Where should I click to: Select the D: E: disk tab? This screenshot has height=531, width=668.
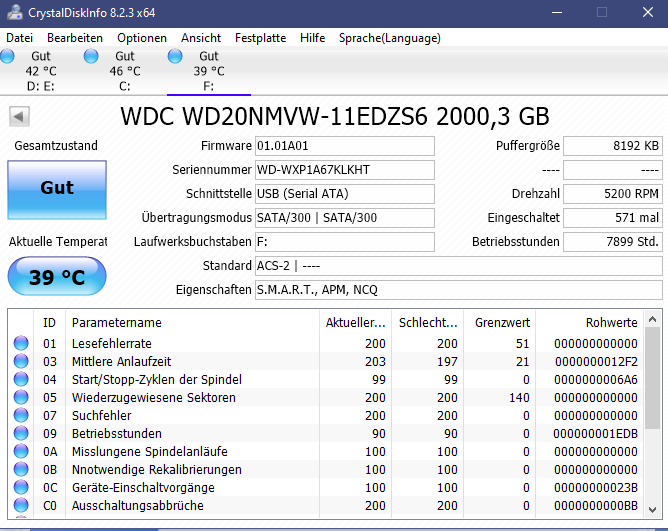point(41,71)
